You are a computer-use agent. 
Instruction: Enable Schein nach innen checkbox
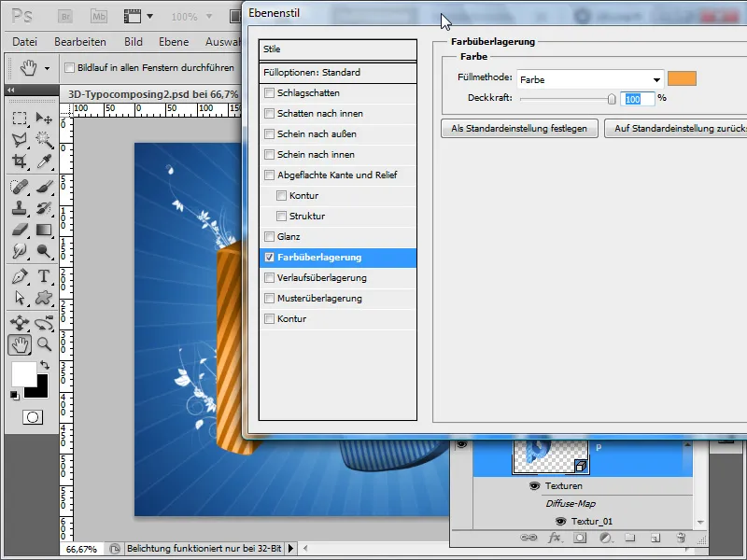click(x=269, y=154)
